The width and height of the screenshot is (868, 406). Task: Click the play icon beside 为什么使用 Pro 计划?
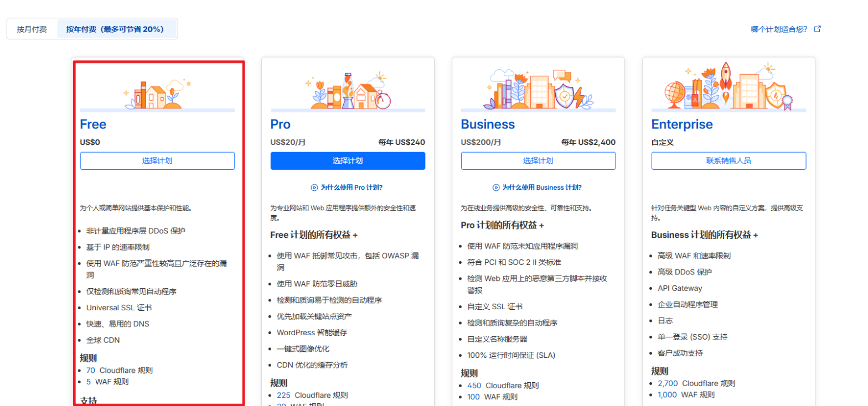click(x=314, y=188)
